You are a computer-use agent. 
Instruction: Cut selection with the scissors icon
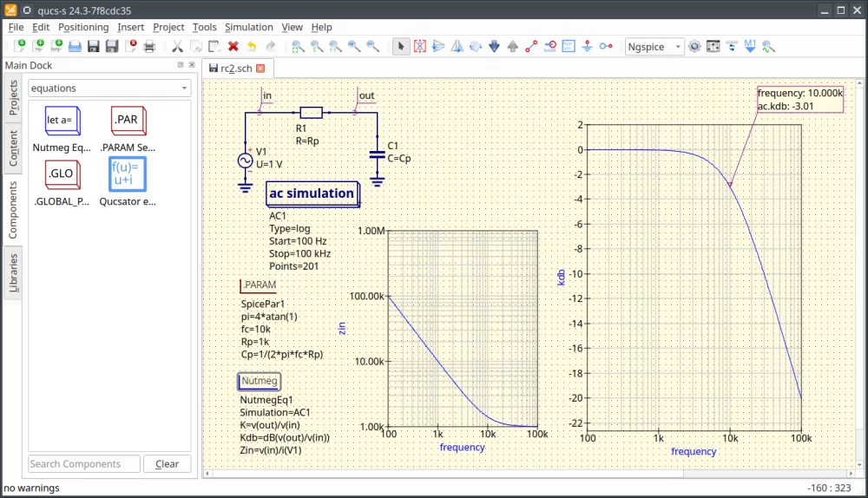[177, 47]
